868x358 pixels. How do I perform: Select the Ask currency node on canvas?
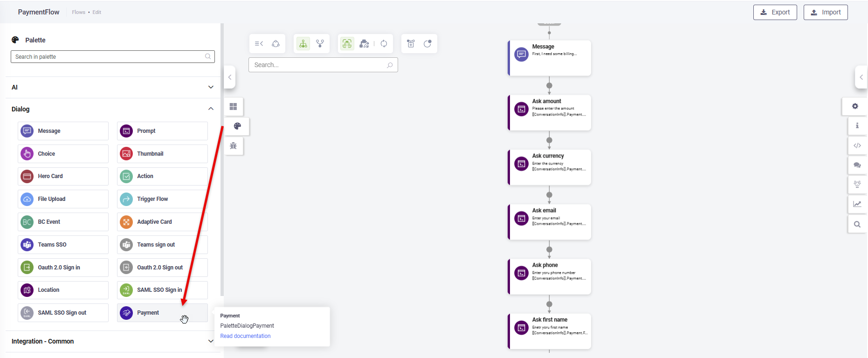coord(550,167)
